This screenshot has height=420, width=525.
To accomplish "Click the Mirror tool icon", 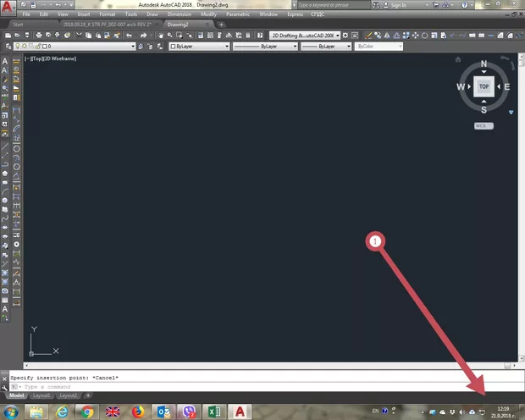I will [x=387, y=36].
